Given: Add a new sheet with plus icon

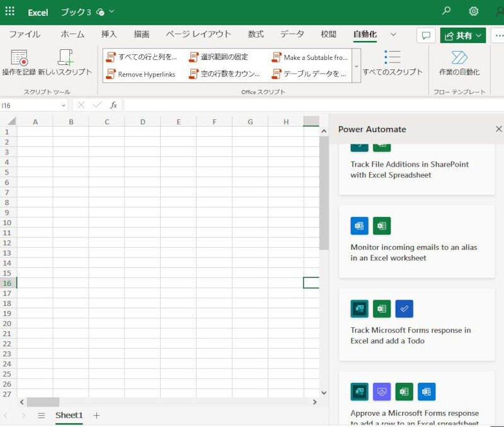Looking at the screenshot, I should point(96,416).
